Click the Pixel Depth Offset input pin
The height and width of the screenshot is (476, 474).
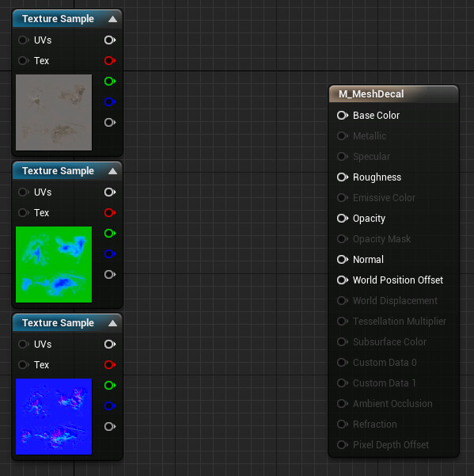(343, 445)
